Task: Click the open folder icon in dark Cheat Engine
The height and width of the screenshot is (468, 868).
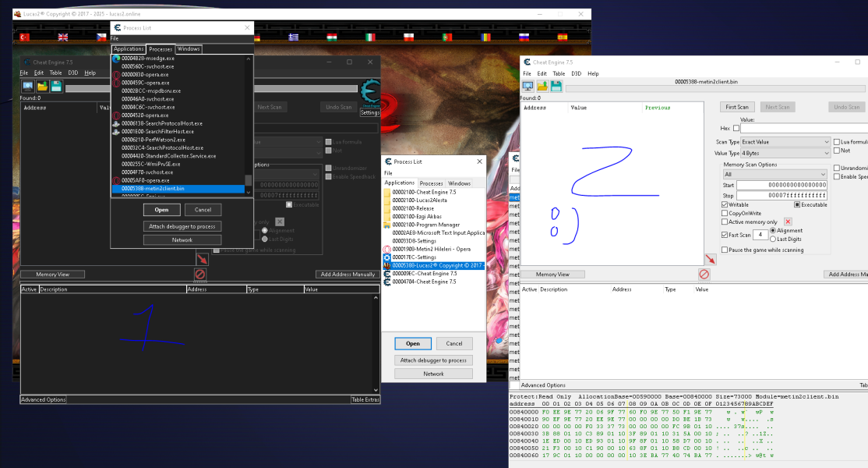Action: [x=42, y=86]
